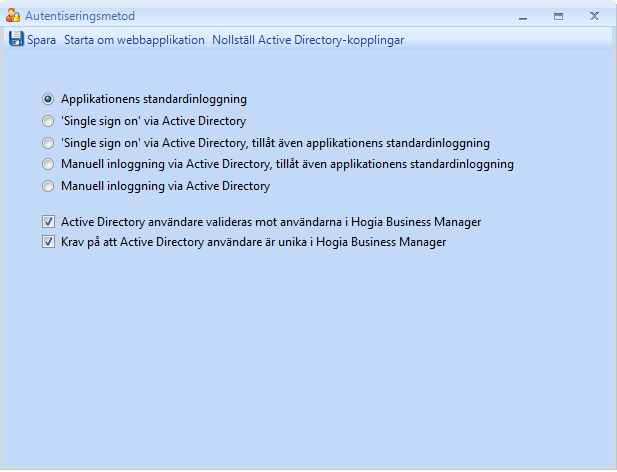Image resolution: width=617 pixels, height=472 pixels.
Task: Toggle Active Directory användare valideras checkbox
Action: 48,222
